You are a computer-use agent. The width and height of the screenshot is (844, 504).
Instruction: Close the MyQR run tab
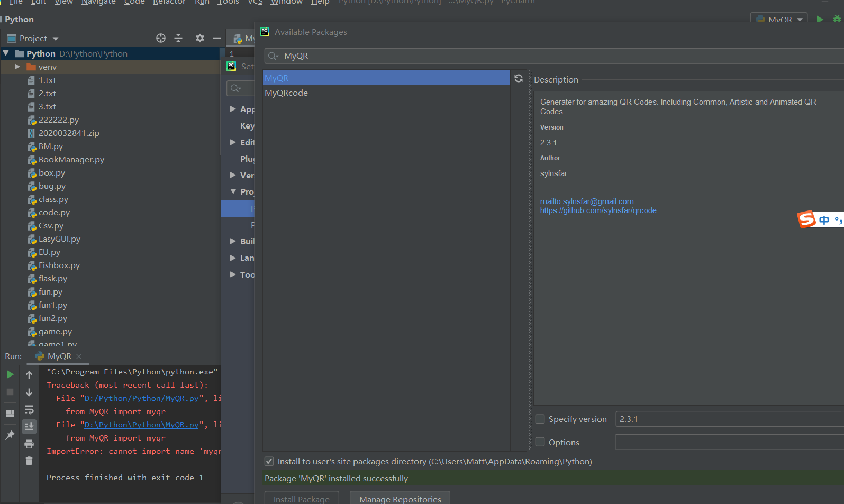[79, 356]
